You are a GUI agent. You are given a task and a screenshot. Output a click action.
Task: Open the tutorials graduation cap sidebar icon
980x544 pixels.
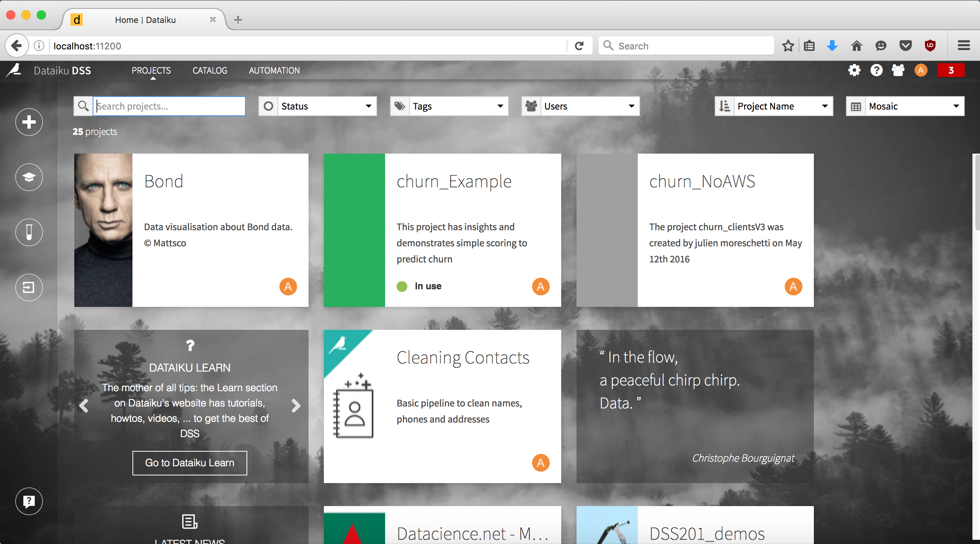click(x=29, y=177)
